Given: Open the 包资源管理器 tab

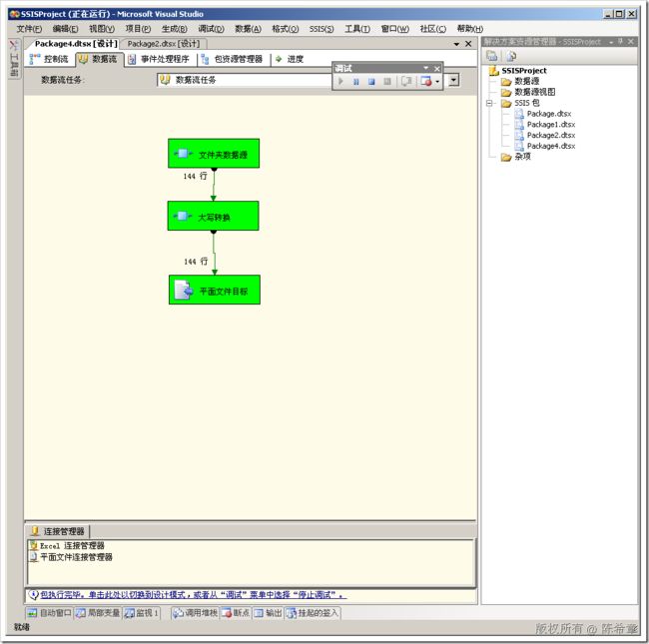Looking at the screenshot, I should tap(233, 59).
